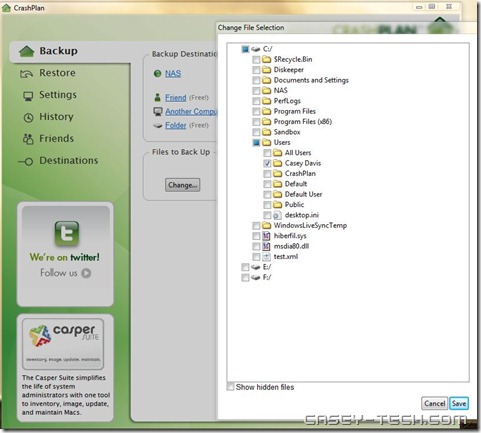Click the Sandbox folder icon
Image resolution: width=481 pixels, height=433 pixels.
tap(266, 132)
